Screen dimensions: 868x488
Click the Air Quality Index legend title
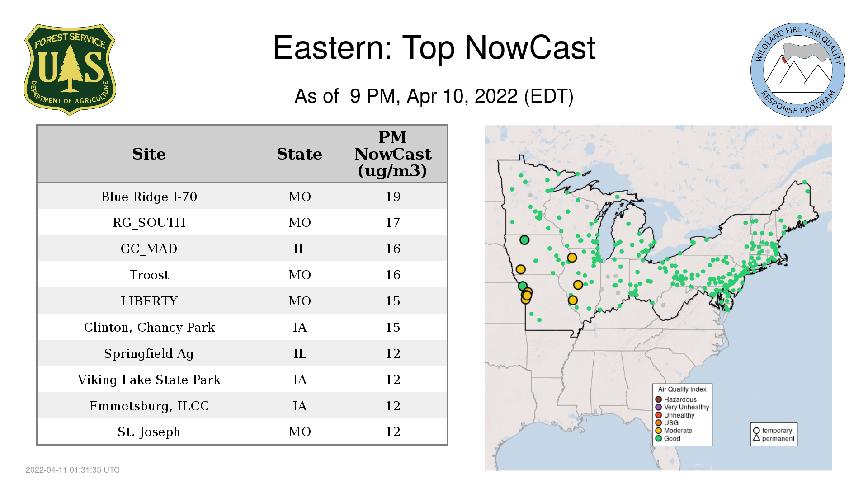682,389
